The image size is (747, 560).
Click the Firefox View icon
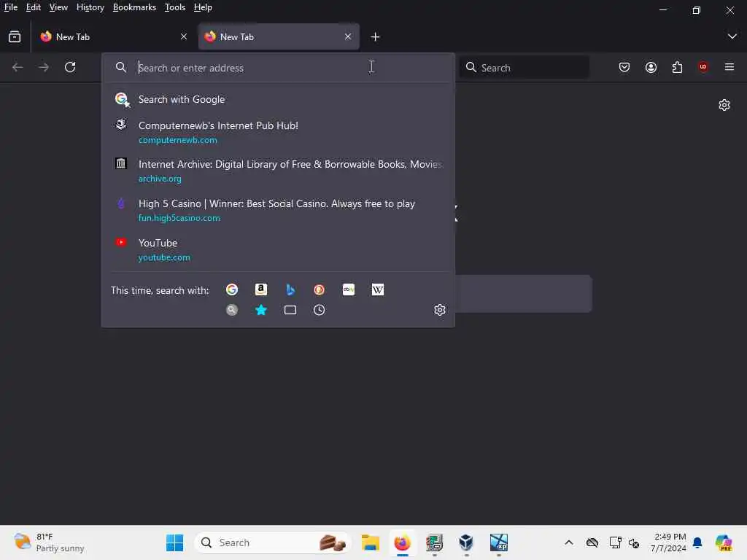(x=15, y=36)
